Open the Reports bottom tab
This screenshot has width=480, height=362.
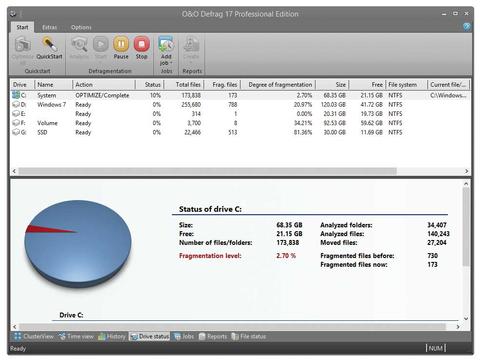(213, 336)
